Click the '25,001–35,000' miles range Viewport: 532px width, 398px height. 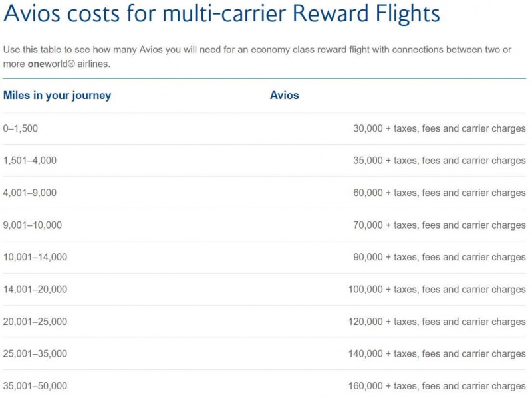35,354
